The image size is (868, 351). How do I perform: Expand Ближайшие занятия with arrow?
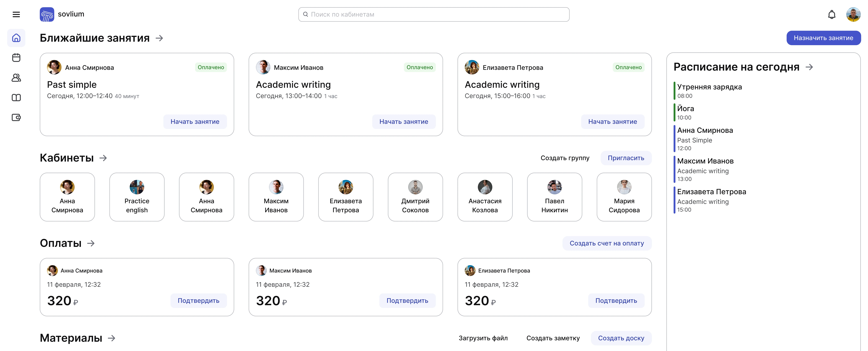[159, 38]
